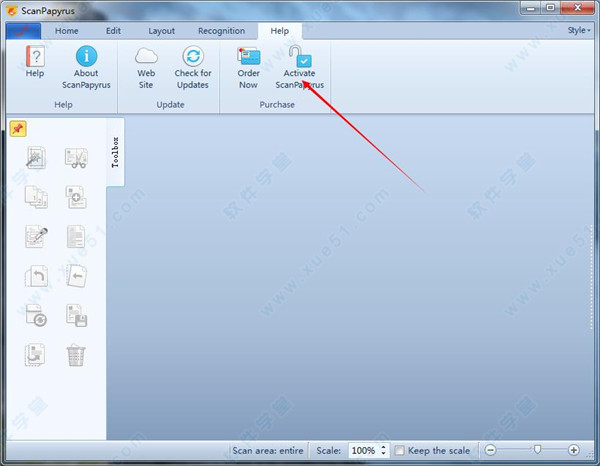Enable the Keep the scale checkbox
Image resolution: width=600 pixels, height=466 pixels.
pos(399,450)
